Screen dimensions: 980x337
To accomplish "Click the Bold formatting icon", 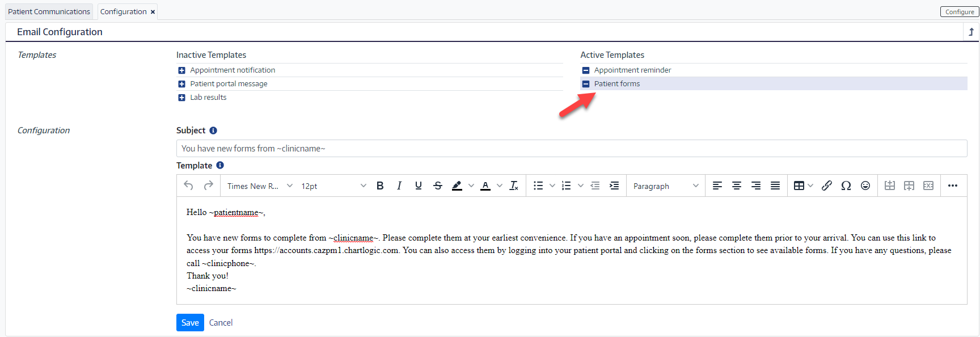I will coord(380,186).
